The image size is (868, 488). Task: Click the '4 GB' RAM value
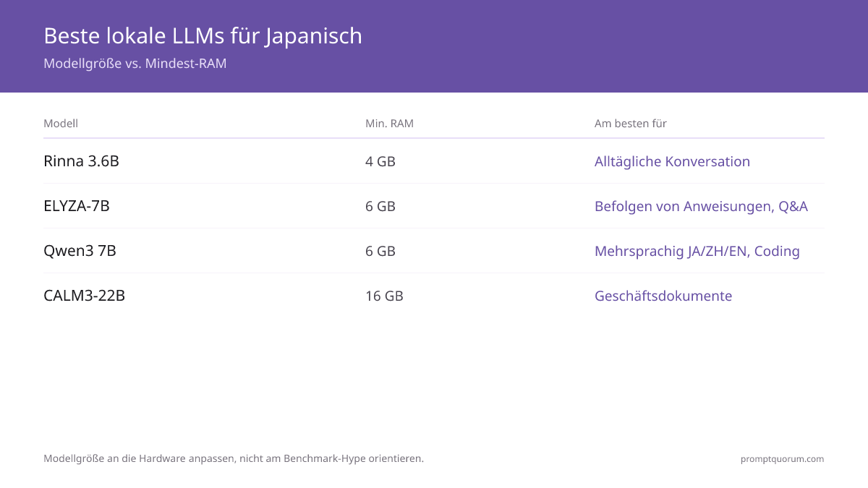click(x=380, y=161)
